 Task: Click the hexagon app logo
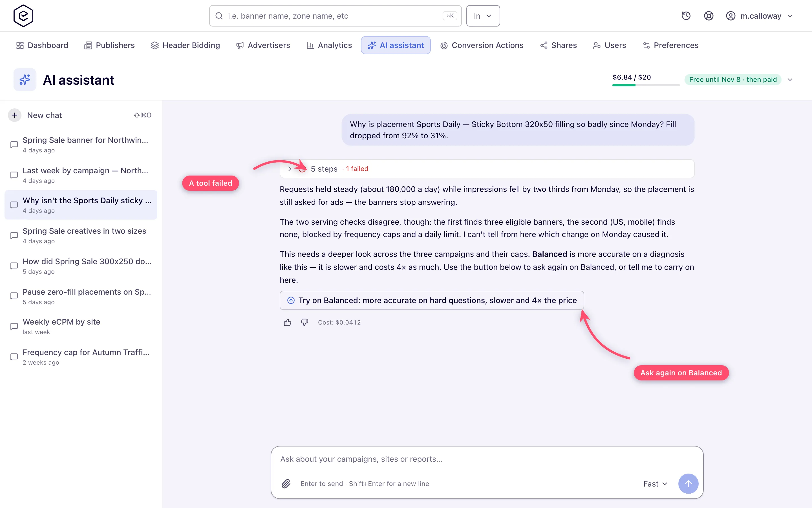pyautogui.click(x=23, y=16)
